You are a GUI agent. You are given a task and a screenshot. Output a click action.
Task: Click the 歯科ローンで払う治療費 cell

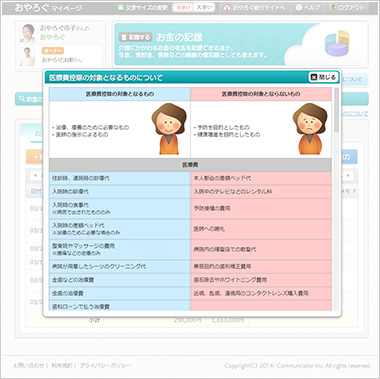(x=120, y=306)
